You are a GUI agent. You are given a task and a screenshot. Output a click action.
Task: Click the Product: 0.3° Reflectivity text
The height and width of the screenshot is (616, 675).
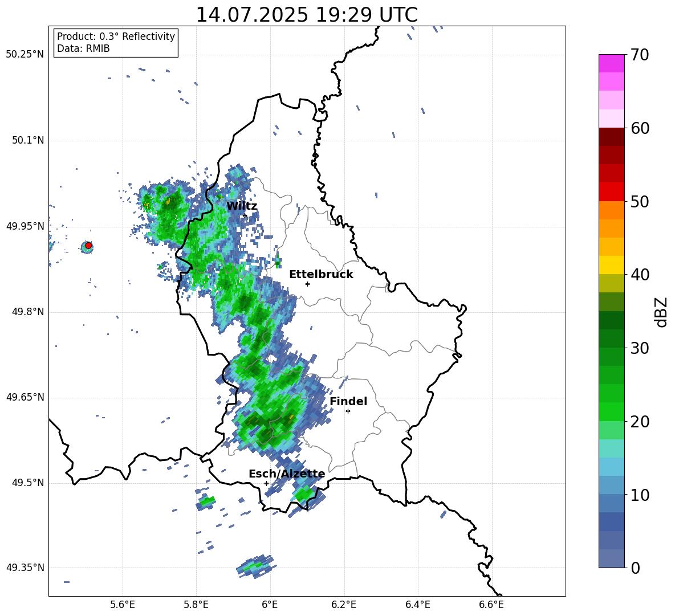pos(116,36)
